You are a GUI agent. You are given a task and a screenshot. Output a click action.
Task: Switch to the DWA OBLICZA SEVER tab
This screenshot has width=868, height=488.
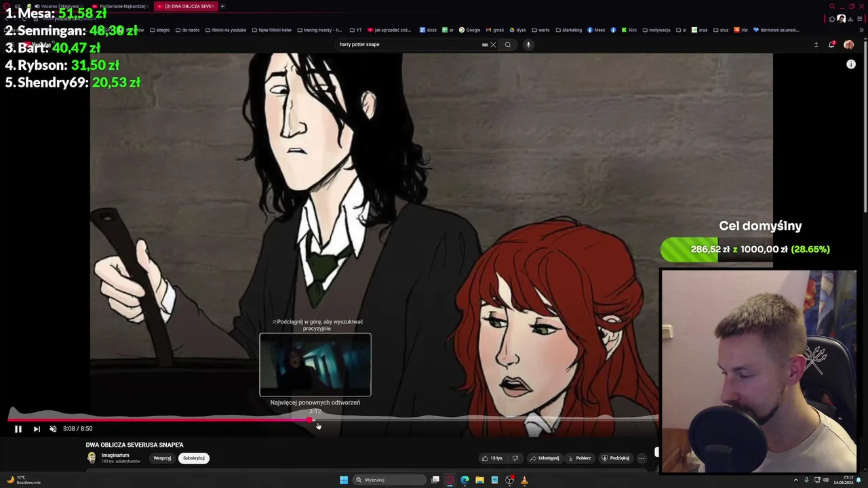(184, 6)
